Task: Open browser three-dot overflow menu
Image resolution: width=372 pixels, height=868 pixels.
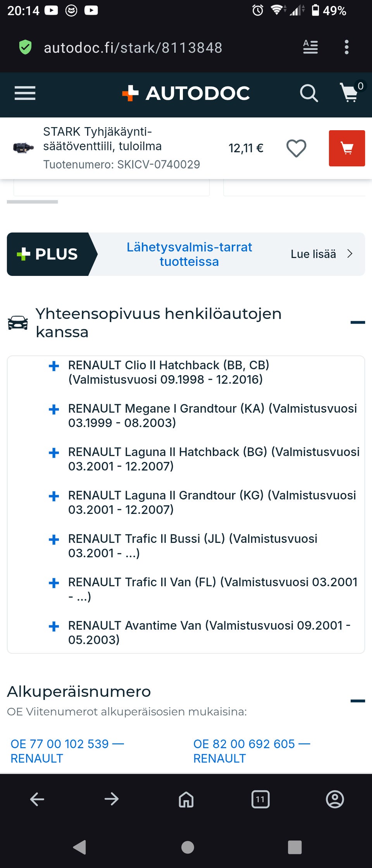Action: pos(346,47)
